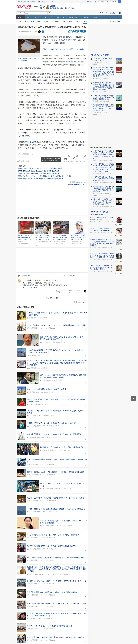Open the IT category
This screenshot has height=644, width=138.
[x=64, y=21]
